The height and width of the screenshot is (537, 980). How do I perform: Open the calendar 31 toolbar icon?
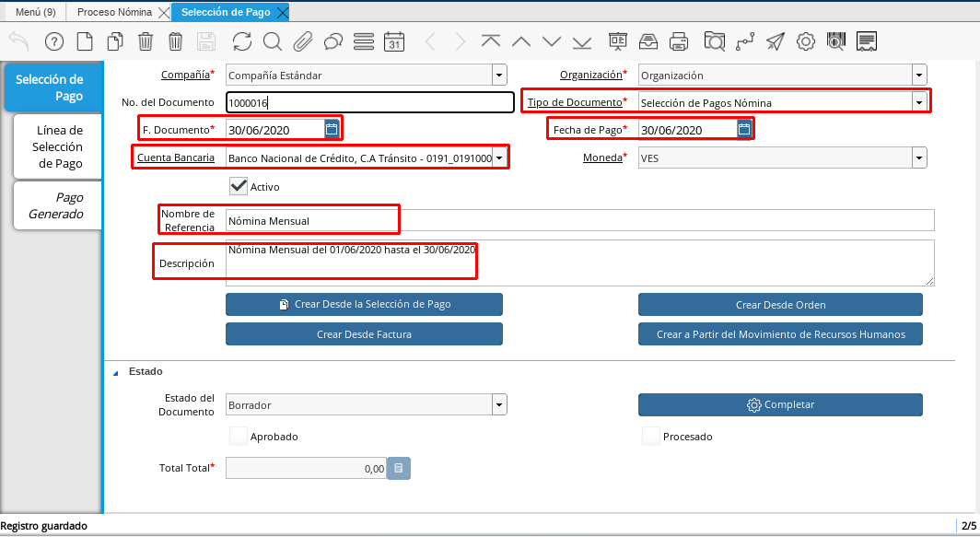pos(394,41)
